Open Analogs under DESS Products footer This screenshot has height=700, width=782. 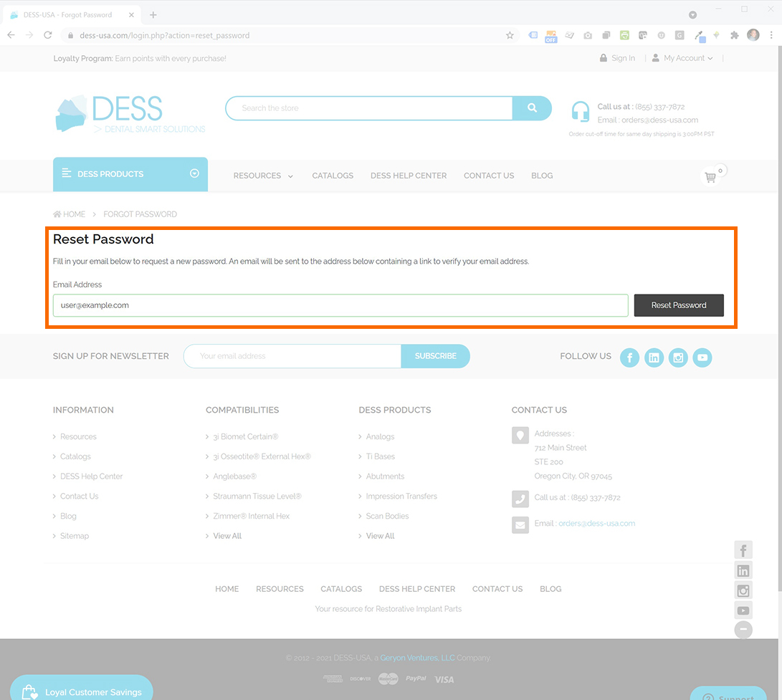[x=380, y=436]
